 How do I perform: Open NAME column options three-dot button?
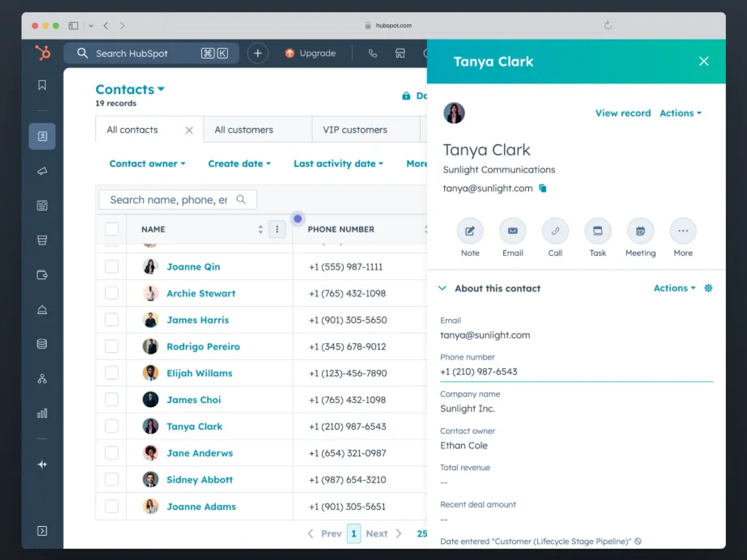pyautogui.click(x=277, y=229)
